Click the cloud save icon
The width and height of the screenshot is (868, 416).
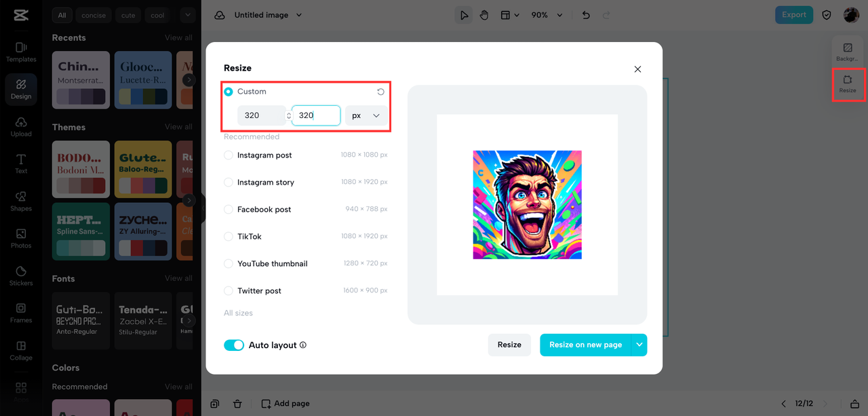tap(219, 15)
